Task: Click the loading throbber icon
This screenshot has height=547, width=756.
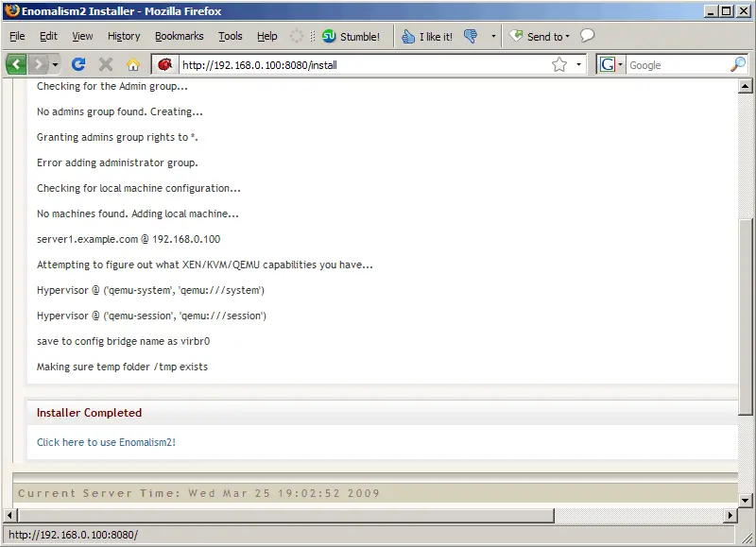Action: click(x=297, y=36)
